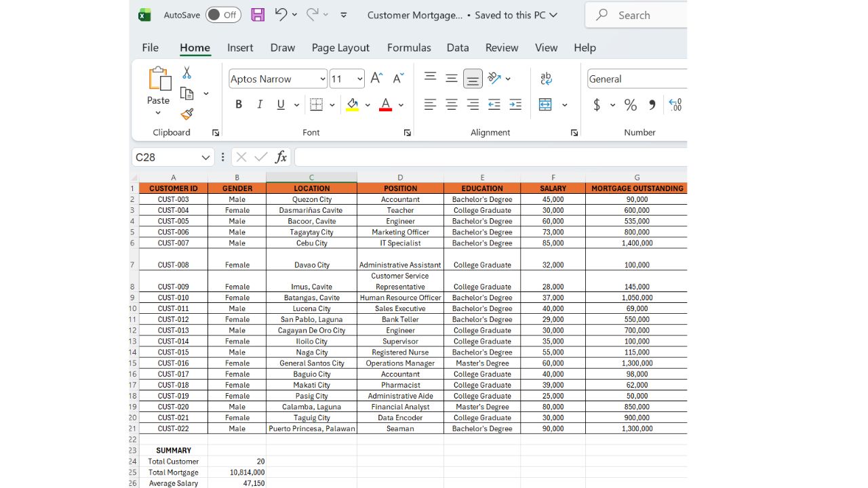Select the Format Painter brush icon
The image size is (868, 488).
coord(187,114)
